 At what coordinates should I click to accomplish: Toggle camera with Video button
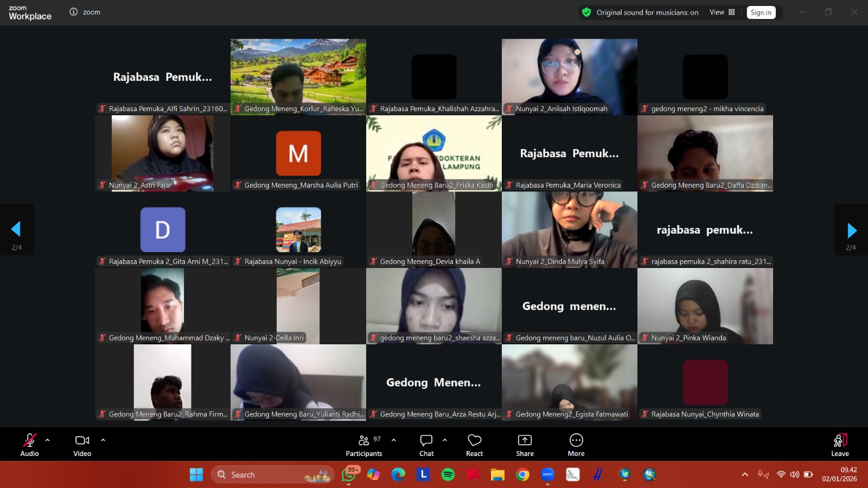pyautogui.click(x=82, y=445)
